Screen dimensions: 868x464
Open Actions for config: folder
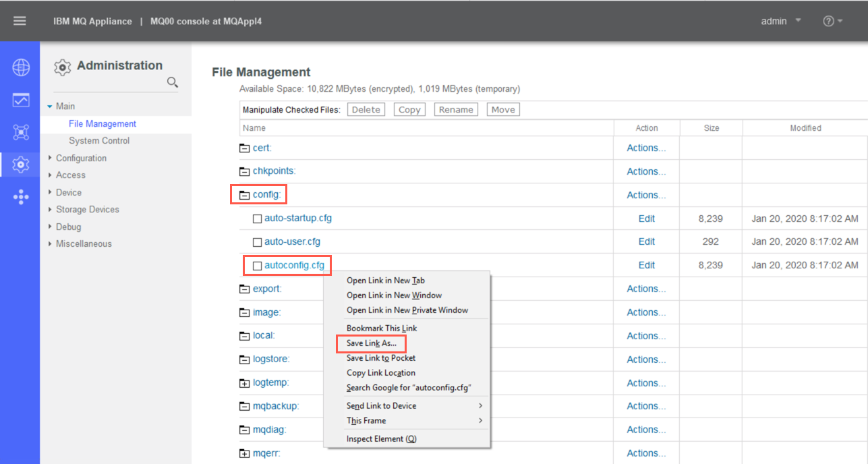[x=646, y=195]
